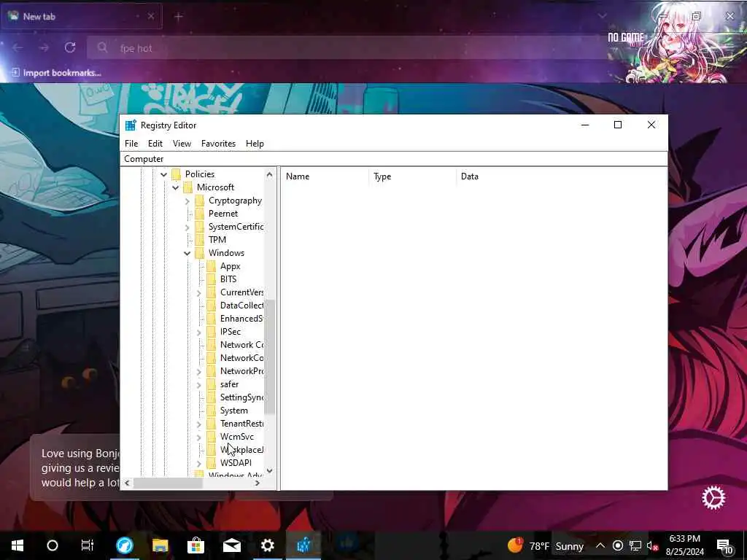The image size is (747, 560).
Task: Select the Appx folder icon
Action: point(212,265)
